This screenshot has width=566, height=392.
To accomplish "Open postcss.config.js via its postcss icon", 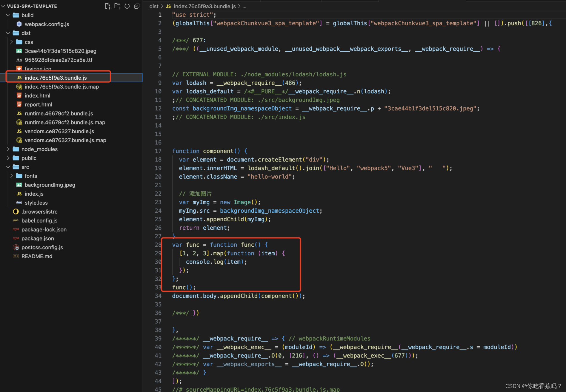I will pyautogui.click(x=16, y=248).
